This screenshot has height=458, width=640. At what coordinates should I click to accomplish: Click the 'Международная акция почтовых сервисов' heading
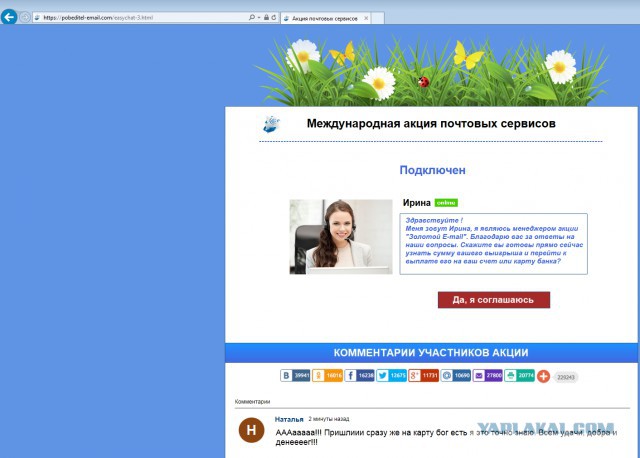(431, 123)
